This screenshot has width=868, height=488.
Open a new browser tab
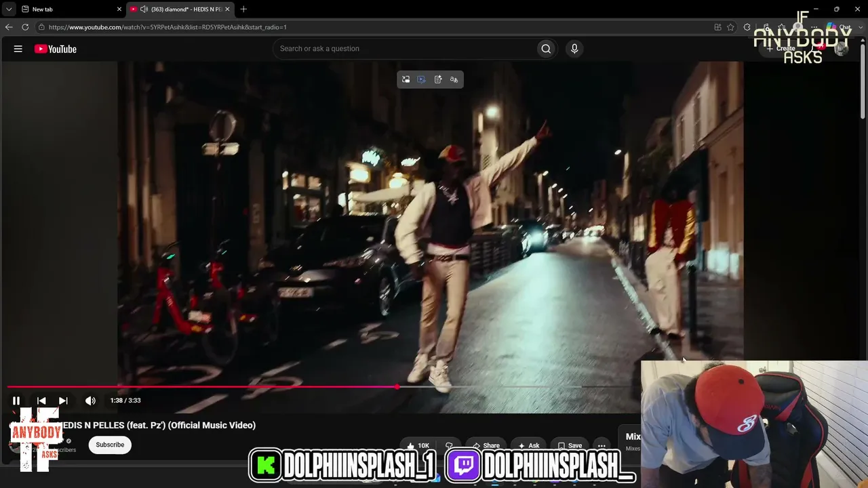click(x=243, y=9)
